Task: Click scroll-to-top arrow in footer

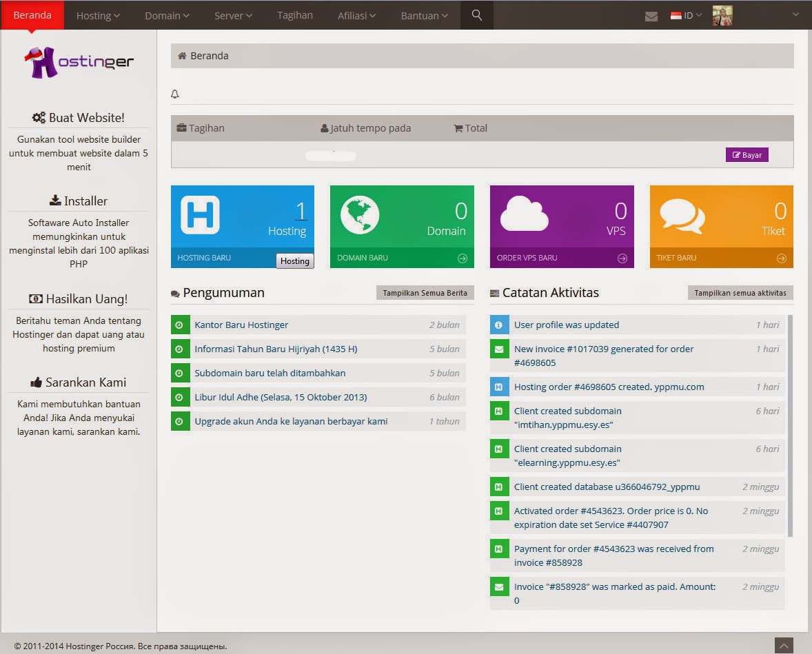Action: point(784,646)
